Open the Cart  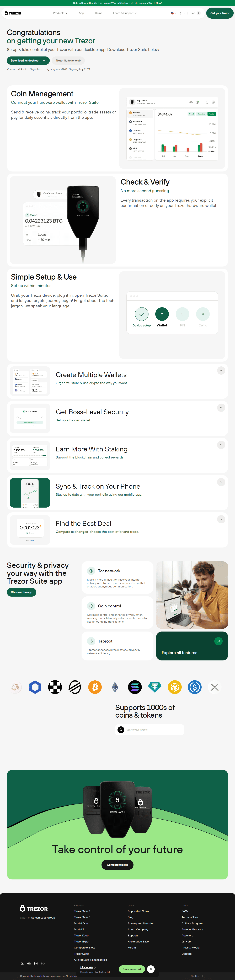[195, 13]
